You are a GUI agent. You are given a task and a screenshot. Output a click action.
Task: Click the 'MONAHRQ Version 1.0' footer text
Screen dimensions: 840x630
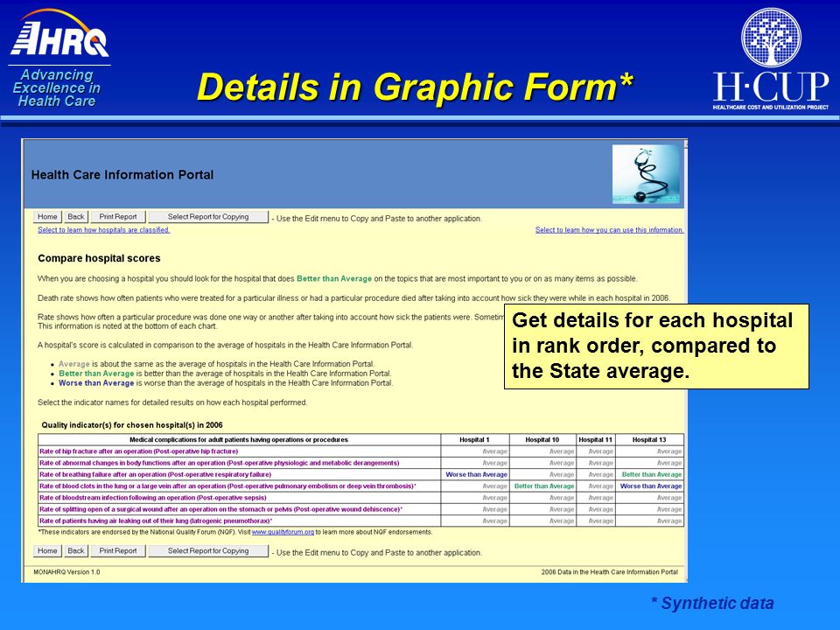(66, 572)
